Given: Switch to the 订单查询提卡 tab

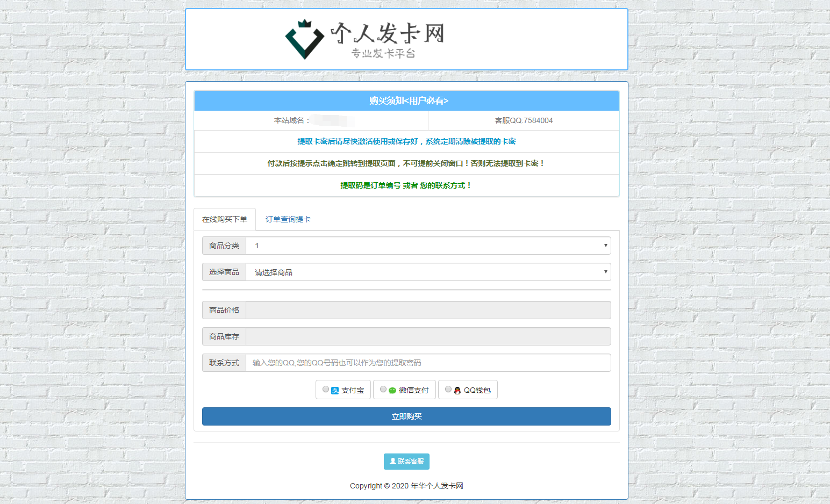Looking at the screenshot, I should [288, 219].
